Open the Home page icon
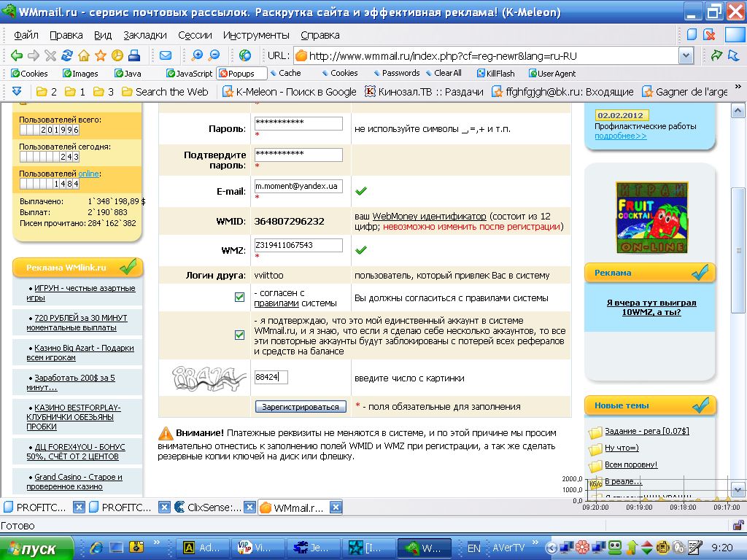The image size is (747, 560). pos(84,55)
